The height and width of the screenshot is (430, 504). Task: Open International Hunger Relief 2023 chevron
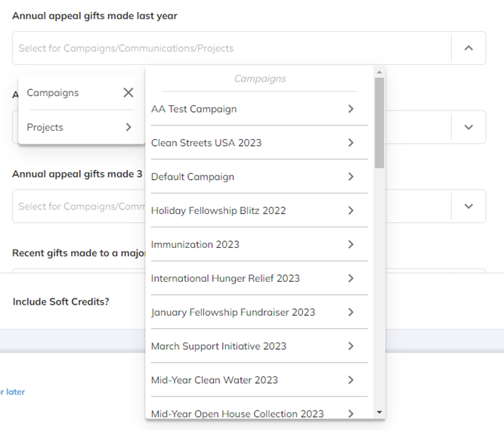tap(351, 278)
